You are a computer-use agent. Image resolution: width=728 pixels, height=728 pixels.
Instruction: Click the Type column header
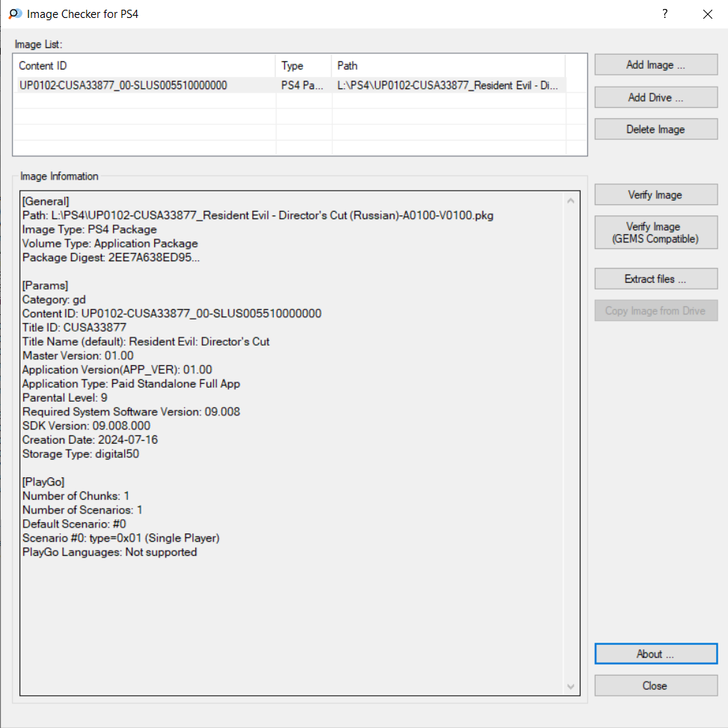coord(304,66)
